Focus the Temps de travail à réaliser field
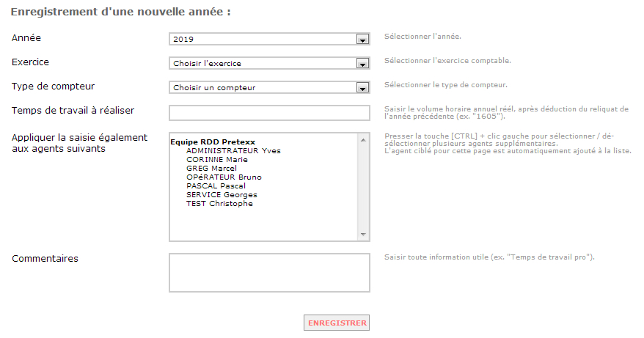Viewport: 644px width, 338px height. click(x=269, y=113)
